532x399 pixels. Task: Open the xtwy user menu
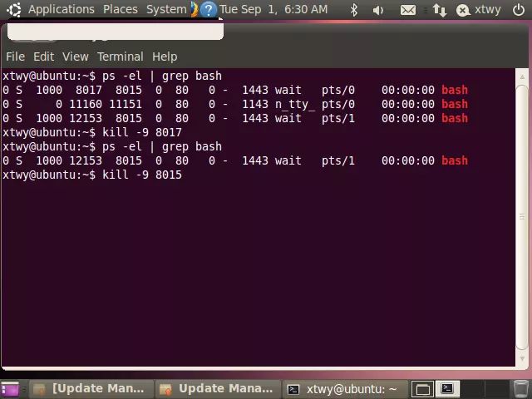click(488, 9)
